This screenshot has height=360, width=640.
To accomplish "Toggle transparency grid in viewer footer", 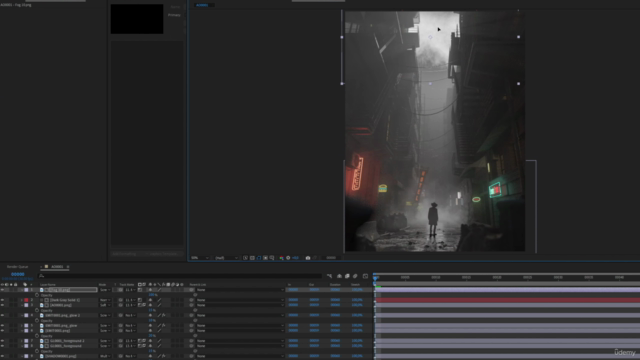I will coord(252,258).
